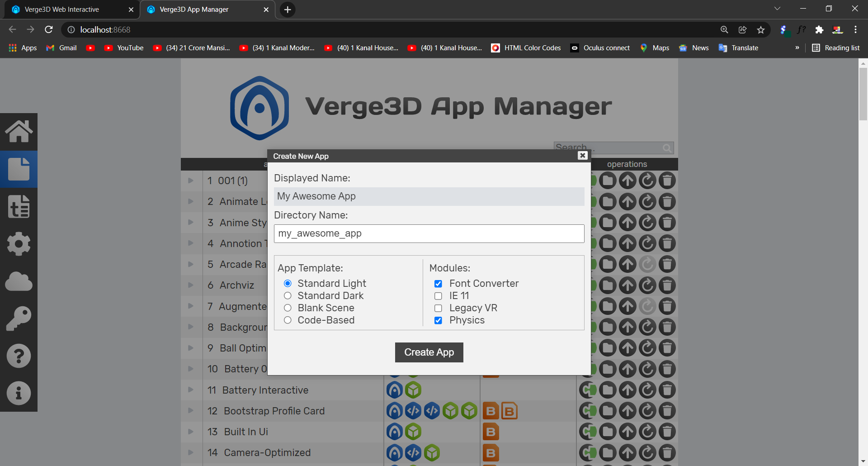Uncheck the Physics module
This screenshot has width=868, height=466.
[438, 320]
